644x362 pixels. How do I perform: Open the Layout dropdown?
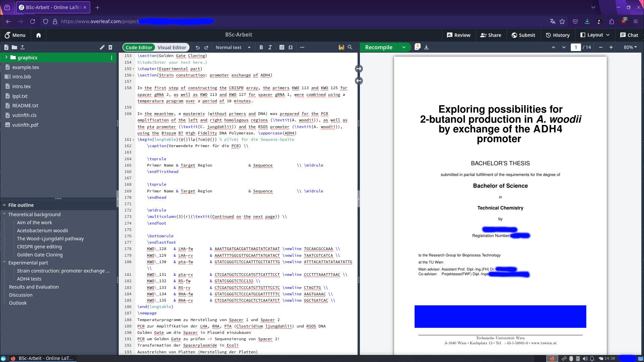(x=595, y=35)
